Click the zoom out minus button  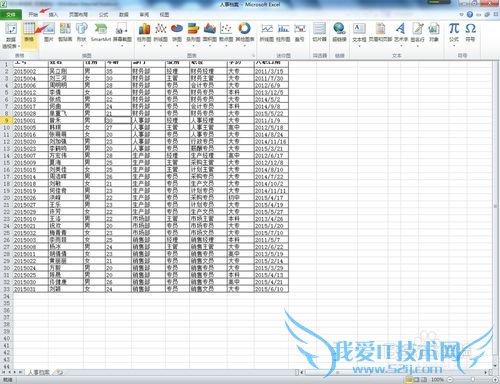point(450,379)
